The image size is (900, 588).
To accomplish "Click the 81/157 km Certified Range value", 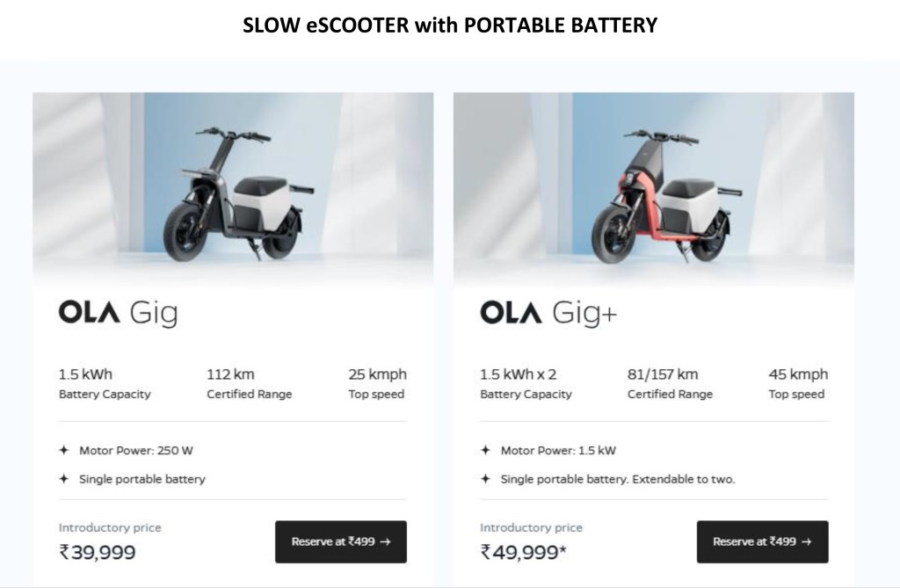I will [x=663, y=374].
